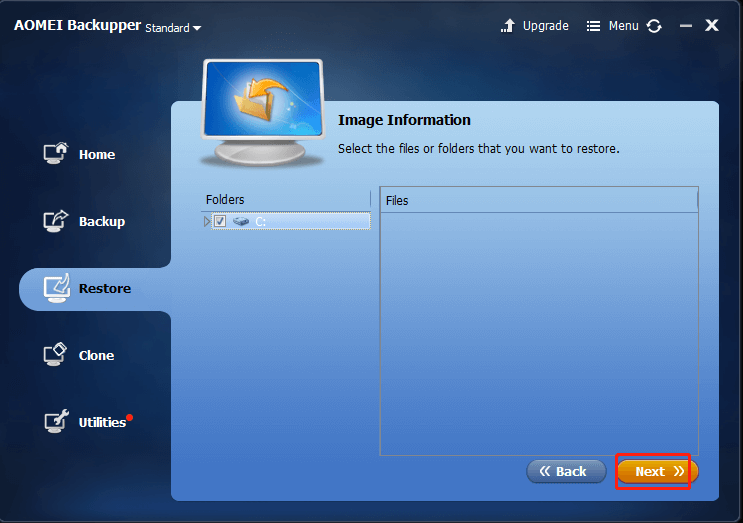Expand the C: drive tree node
This screenshot has width=743, height=523.
click(x=207, y=221)
